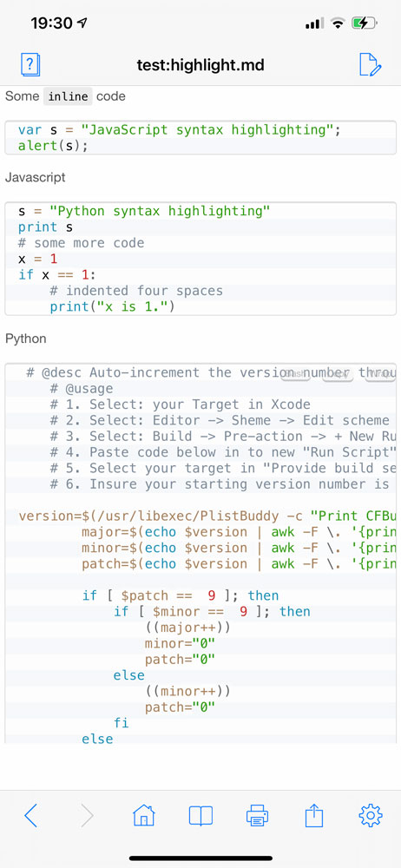Go forward with the right chevron
Image resolution: width=401 pixels, height=868 pixels.
click(87, 816)
